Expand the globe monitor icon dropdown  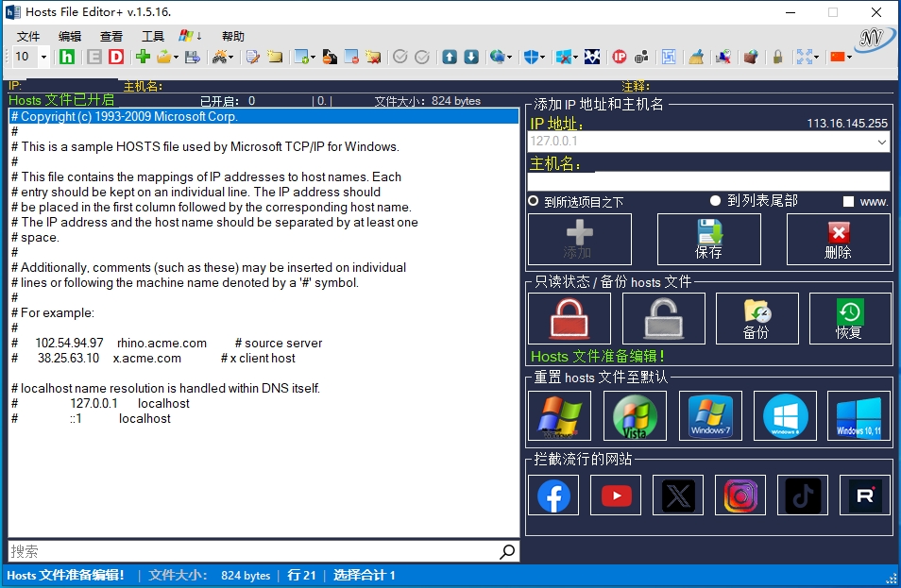pos(509,57)
